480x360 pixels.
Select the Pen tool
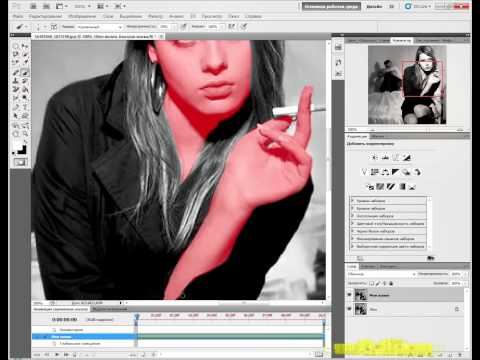pos(16,107)
